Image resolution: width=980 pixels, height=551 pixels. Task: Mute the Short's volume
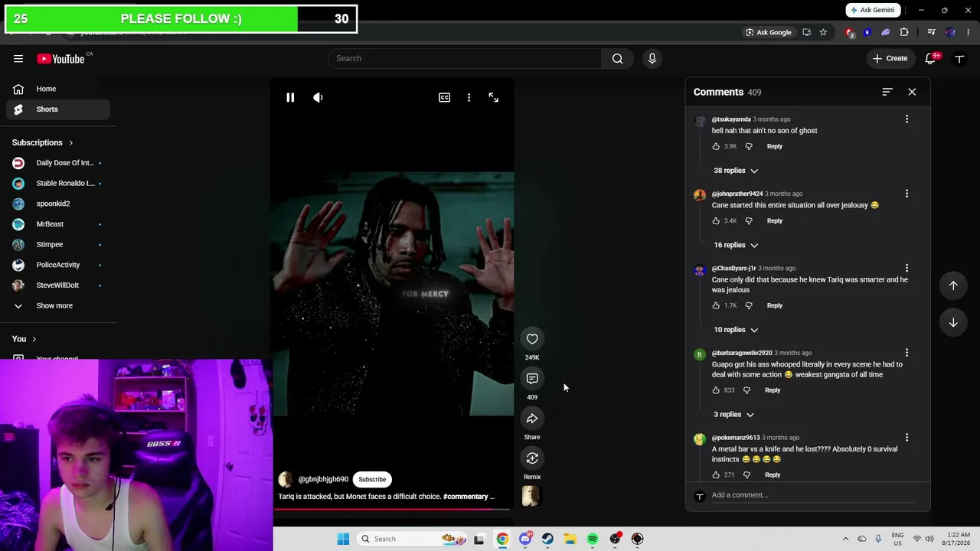[318, 98]
